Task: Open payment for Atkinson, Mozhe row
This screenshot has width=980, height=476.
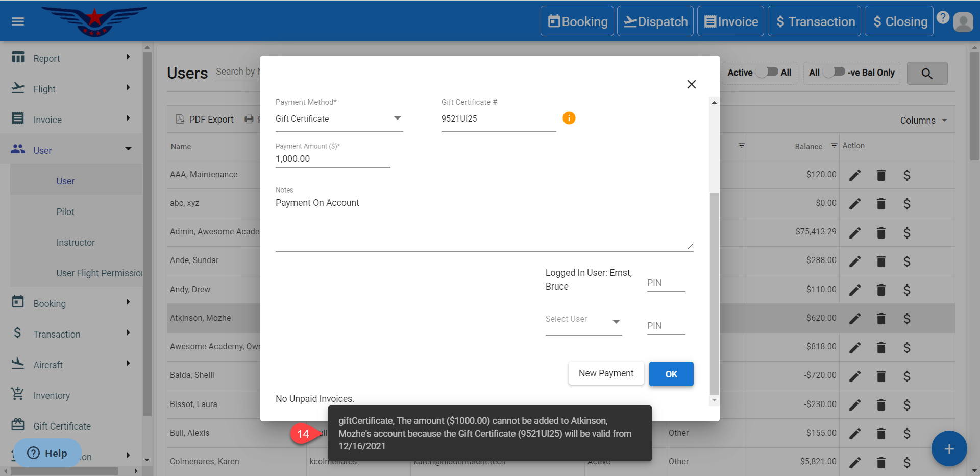Action: (x=907, y=319)
